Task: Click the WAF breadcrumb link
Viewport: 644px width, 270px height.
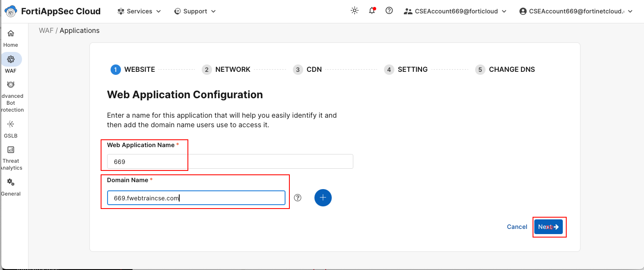Action: [46, 30]
